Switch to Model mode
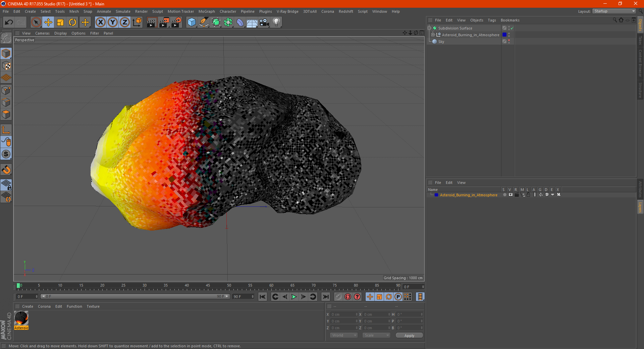The image size is (644, 349). pos(6,54)
